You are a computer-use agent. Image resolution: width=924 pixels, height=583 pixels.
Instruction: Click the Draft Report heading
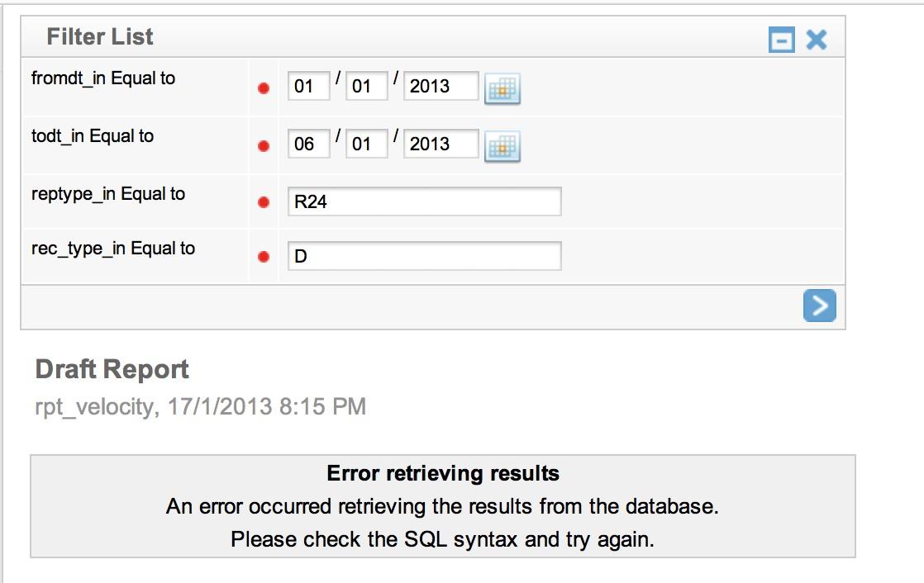pyautogui.click(x=112, y=370)
